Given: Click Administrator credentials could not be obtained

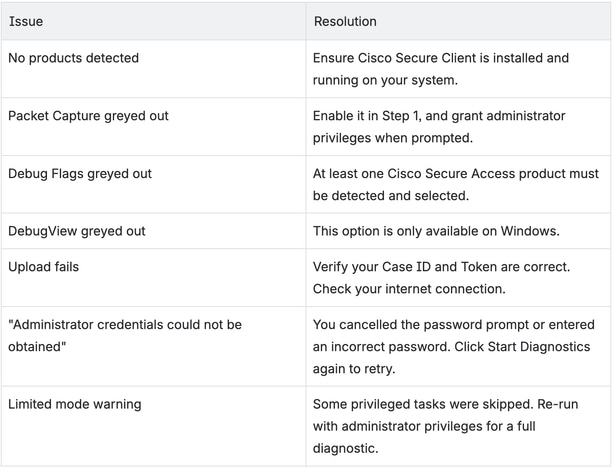Looking at the screenshot, I should [x=125, y=335].
